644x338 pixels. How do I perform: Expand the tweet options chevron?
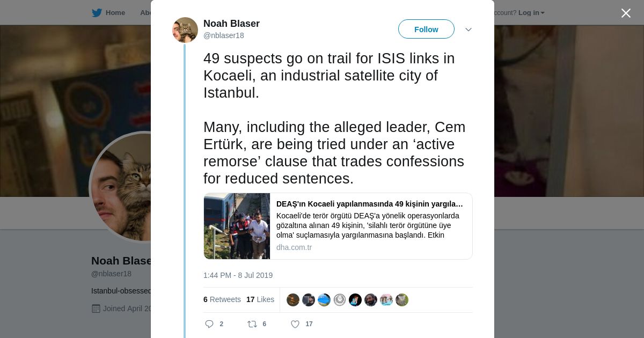tap(469, 30)
